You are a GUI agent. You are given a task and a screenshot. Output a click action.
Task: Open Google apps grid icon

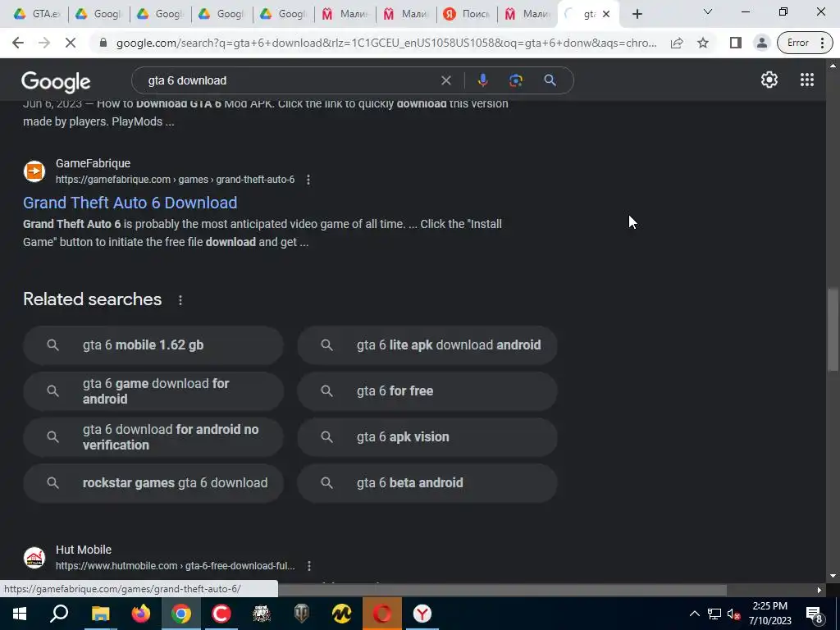(807, 80)
